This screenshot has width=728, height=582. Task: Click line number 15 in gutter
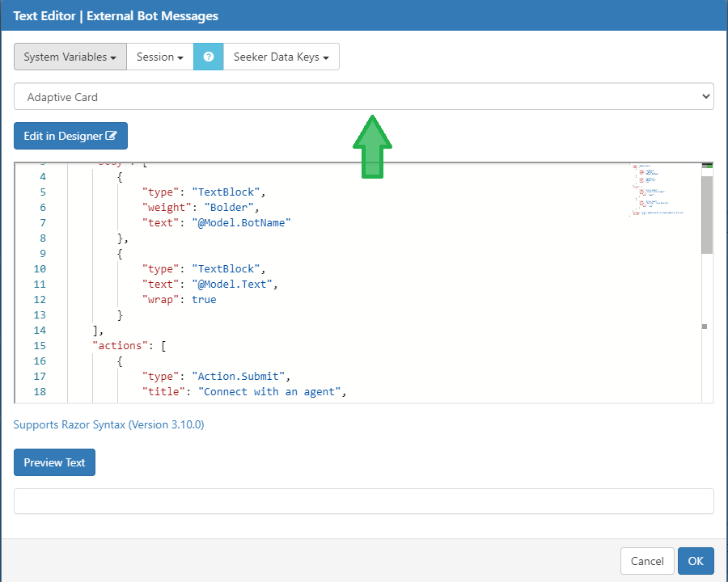40,346
